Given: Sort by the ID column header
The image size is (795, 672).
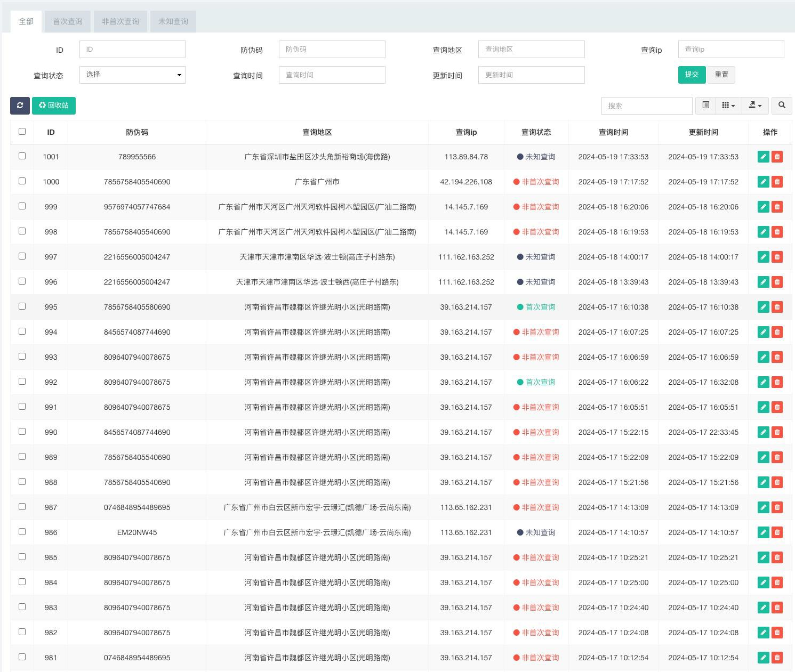Looking at the screenshot, I should pos(51,132).
